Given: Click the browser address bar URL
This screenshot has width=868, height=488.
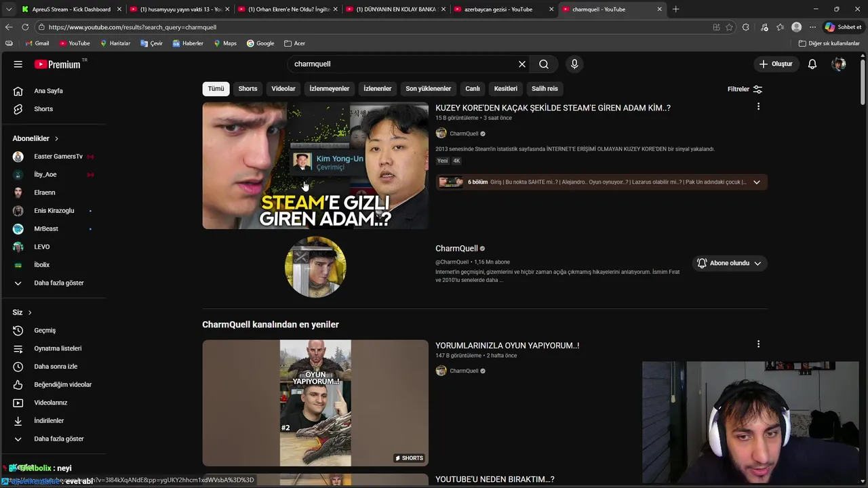Looking at the screenshot, I should point(132,27).
